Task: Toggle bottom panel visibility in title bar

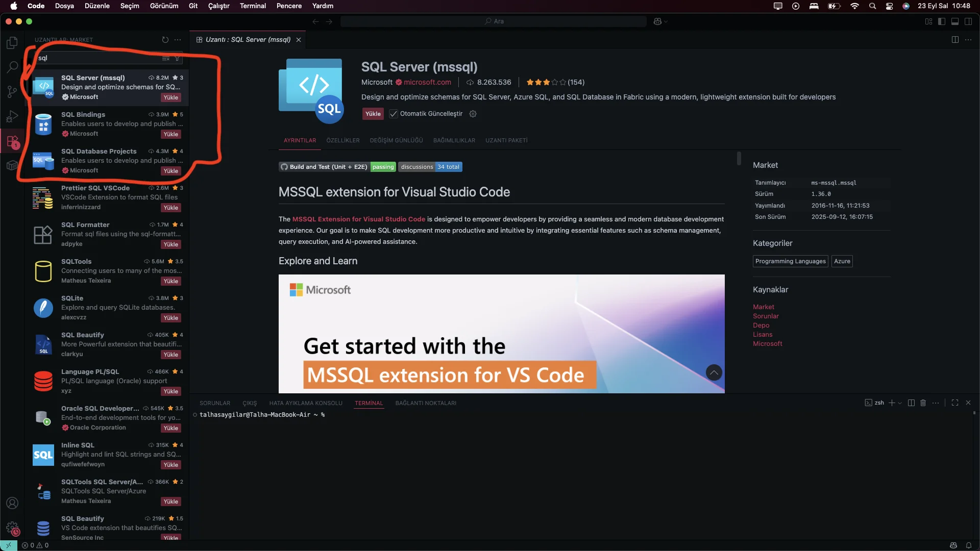Action: click(x=955, y=21)
